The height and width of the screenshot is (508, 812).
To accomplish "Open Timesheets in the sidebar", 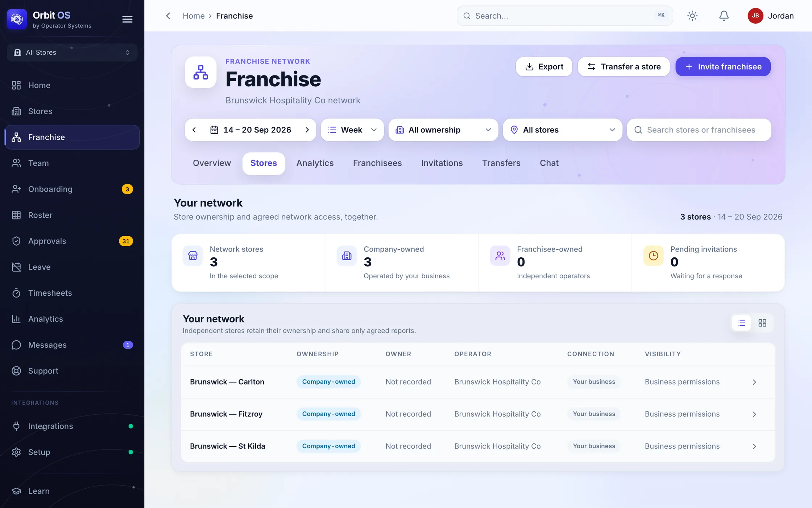I will [72, 293].
